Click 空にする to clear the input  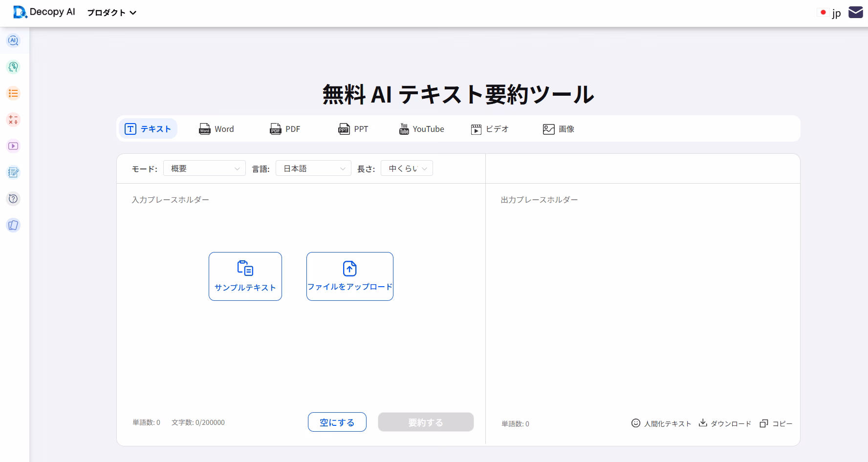pyautogui.click(x=337, y=421)
